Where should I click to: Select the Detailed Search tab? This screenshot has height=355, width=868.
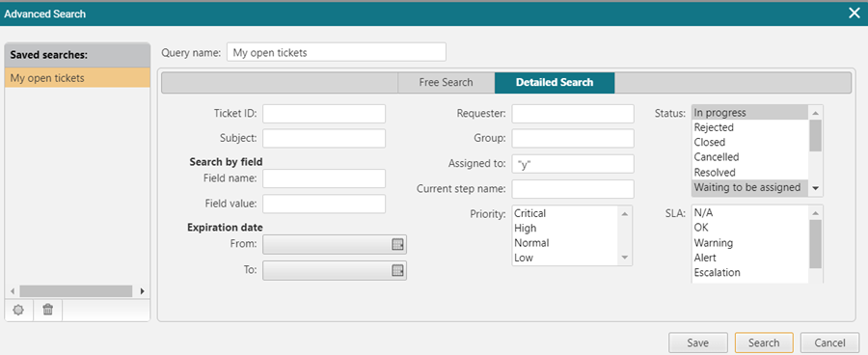tap(555, 83)
